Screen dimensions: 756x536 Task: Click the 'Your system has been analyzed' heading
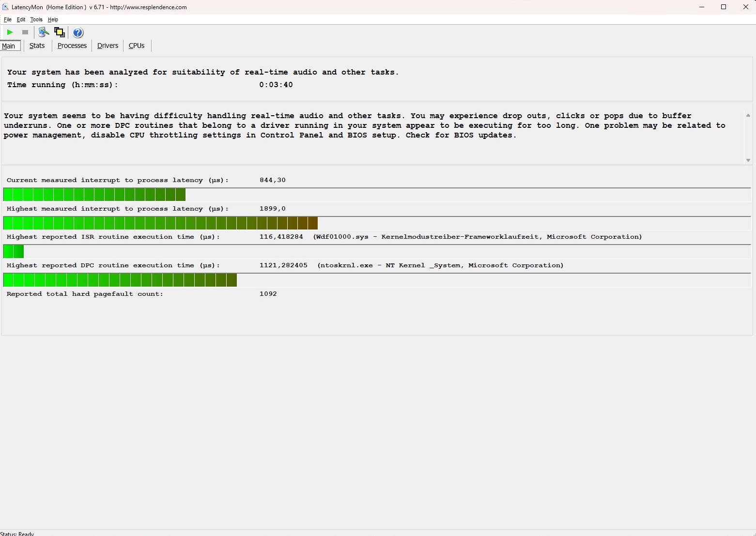coord(203,72)
